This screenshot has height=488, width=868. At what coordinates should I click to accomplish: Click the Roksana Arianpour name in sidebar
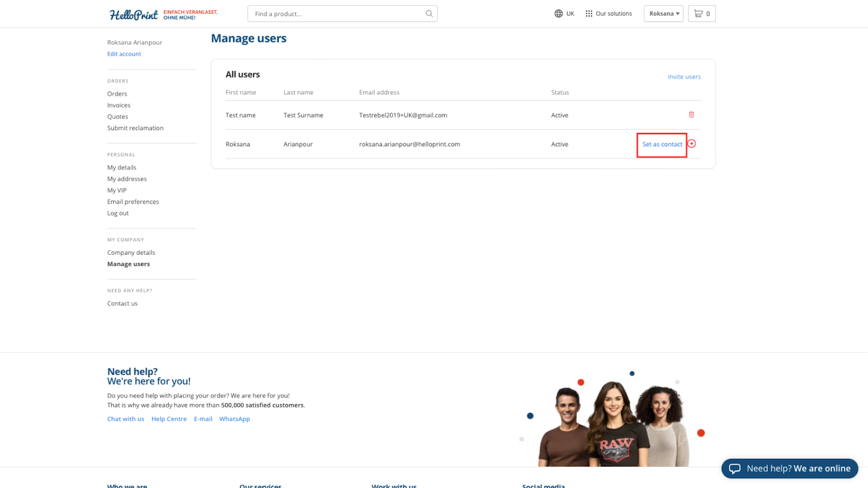[135, 42]
